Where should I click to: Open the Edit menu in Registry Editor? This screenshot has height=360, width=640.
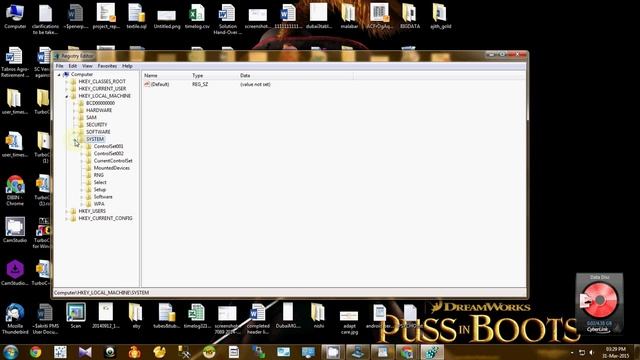(73, 66)
